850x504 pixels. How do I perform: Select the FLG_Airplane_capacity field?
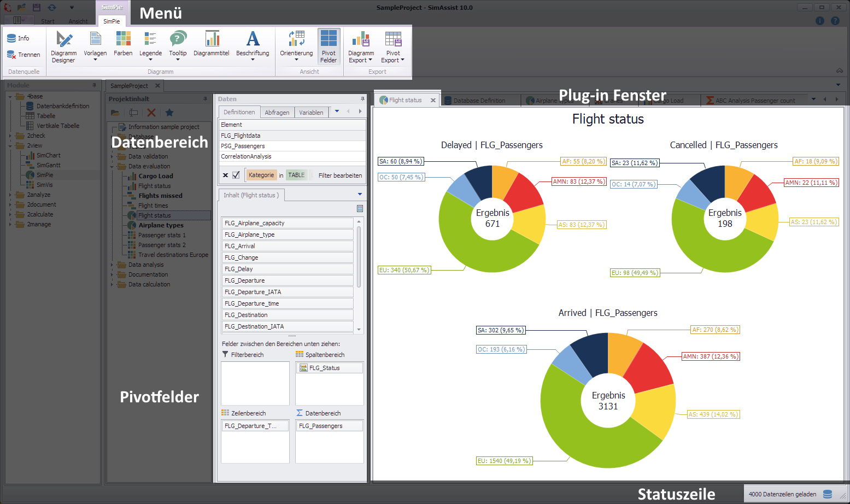coord(287,223)
